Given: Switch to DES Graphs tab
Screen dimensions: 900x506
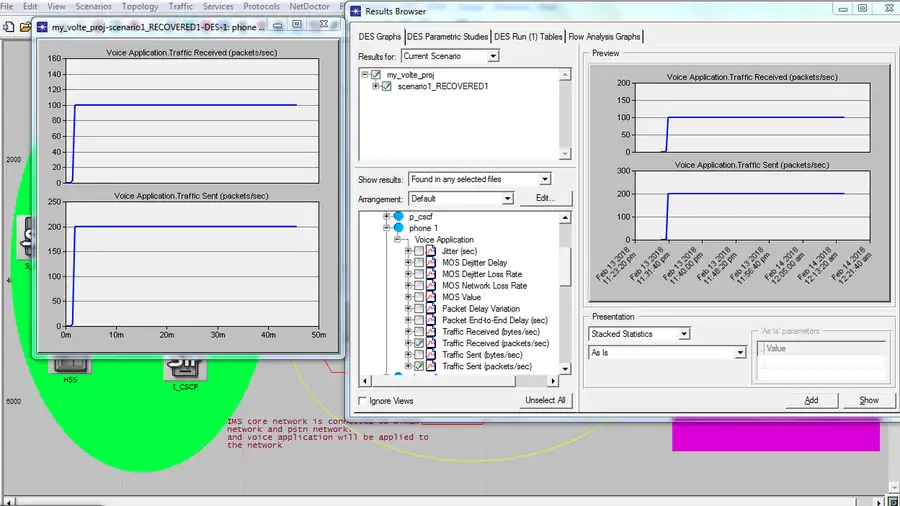Looking at the screenshot, I should click(379, 37).
